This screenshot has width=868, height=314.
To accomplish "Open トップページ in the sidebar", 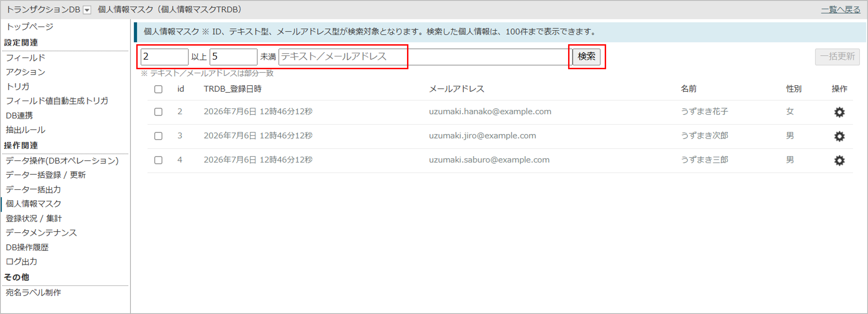I will tap(30, 27).
